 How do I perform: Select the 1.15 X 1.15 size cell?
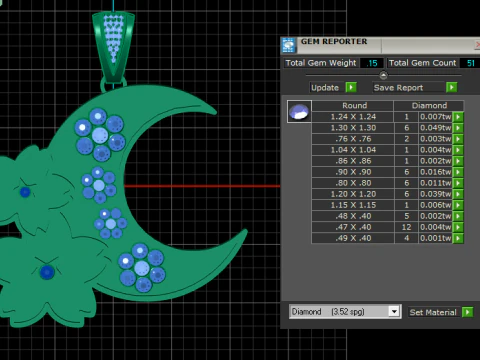353,205
